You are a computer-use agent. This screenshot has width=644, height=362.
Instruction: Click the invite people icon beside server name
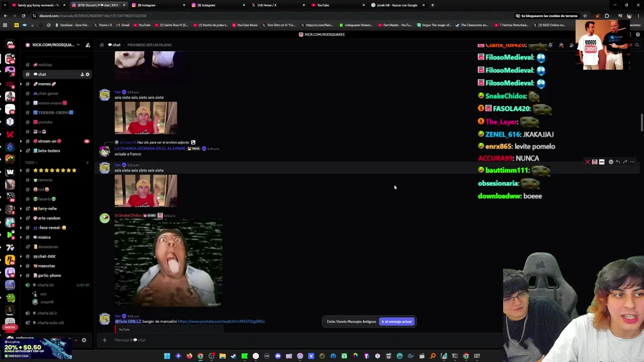[x=88, y=45]
